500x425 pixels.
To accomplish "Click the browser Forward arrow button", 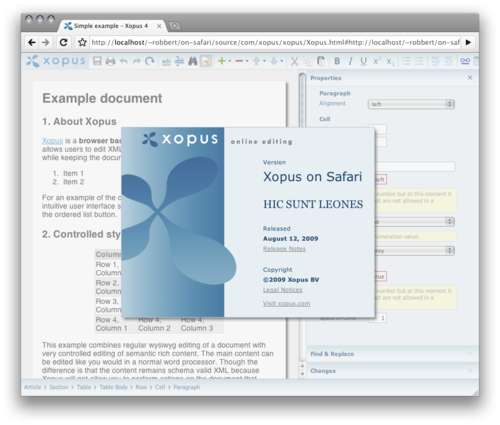I will pyautogui.click(x=46, y=42).
